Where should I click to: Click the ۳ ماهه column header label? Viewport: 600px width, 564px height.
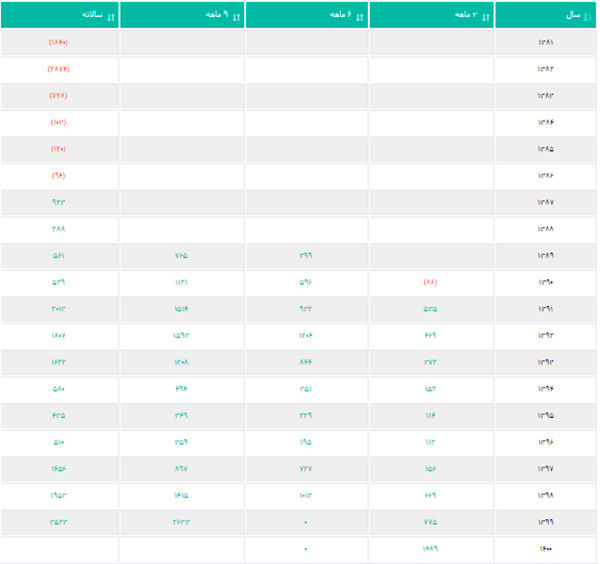pos(466,15)
